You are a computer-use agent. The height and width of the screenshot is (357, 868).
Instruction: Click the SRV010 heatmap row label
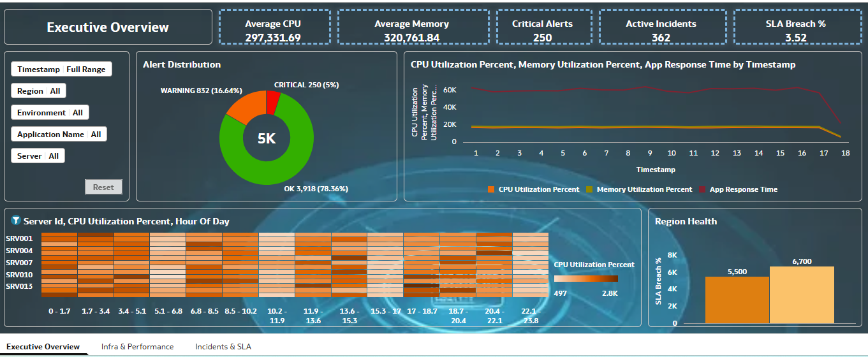pos(19,275)
